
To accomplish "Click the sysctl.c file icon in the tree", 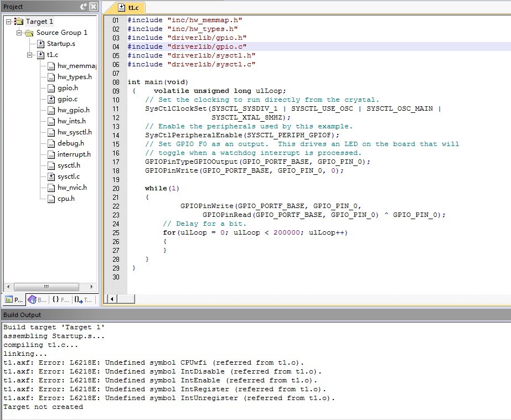I will [x=51, y=177].
